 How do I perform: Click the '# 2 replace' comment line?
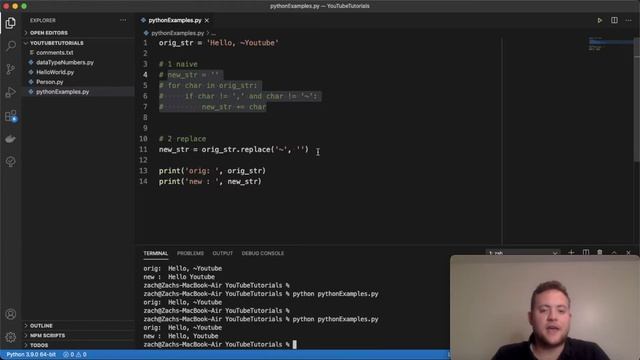[182, 139]
